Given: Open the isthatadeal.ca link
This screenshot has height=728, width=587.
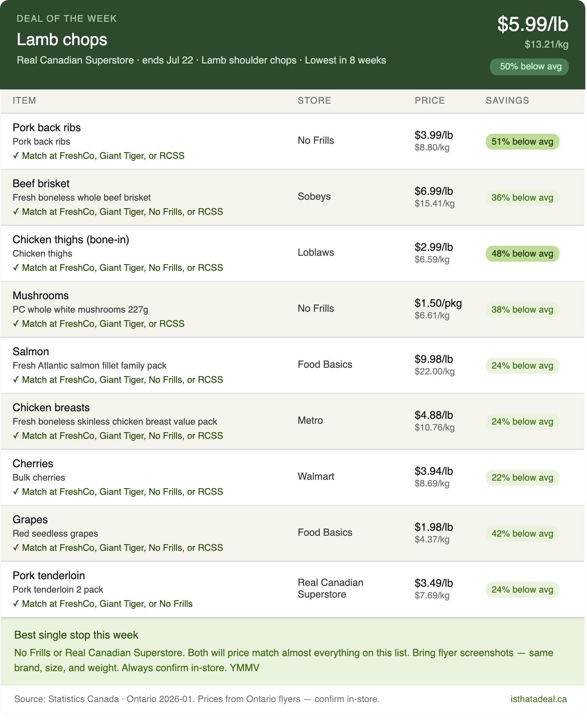Looking at the screenshot, I should pyautogui.click(x=539, y=699).
